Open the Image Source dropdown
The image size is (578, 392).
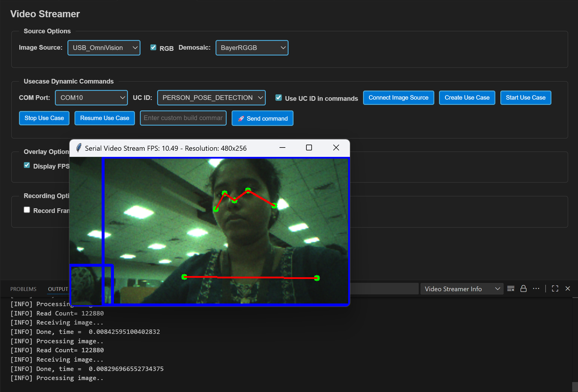104,48
